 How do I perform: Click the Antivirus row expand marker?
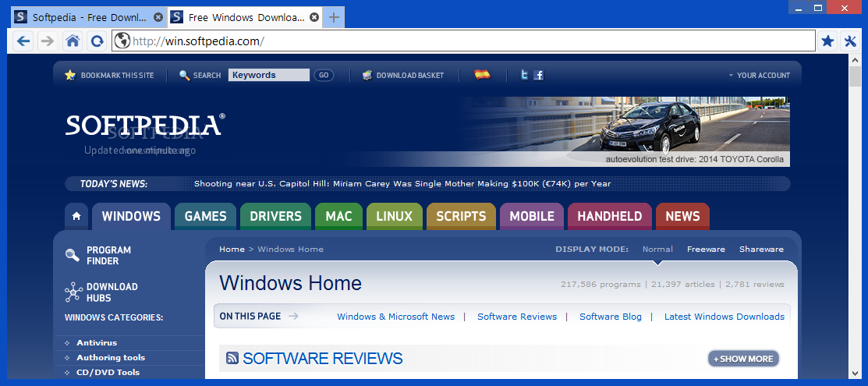coord(67,343)
